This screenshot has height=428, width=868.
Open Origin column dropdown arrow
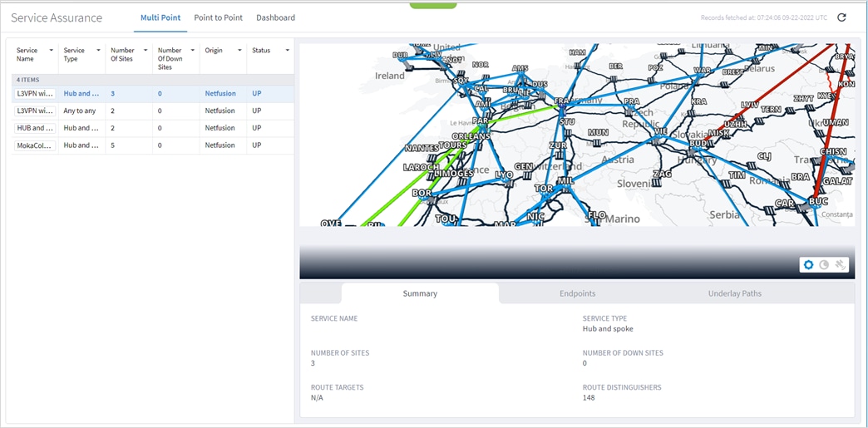pyautogui.click(x=240, y=51)
